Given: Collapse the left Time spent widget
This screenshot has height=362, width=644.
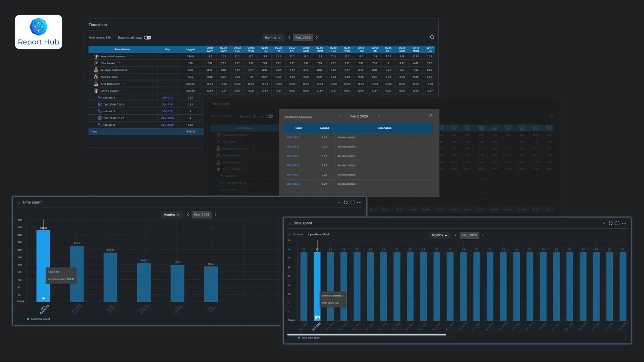Looking at the screenshot, I should click(338, 202).
